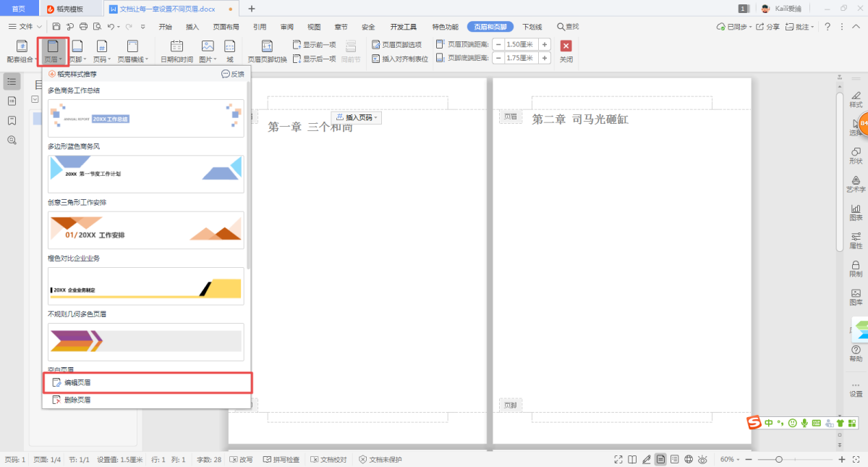
Task: Toggle 改写 overwrite mode in status bar
Action: (x=242, y=460)
